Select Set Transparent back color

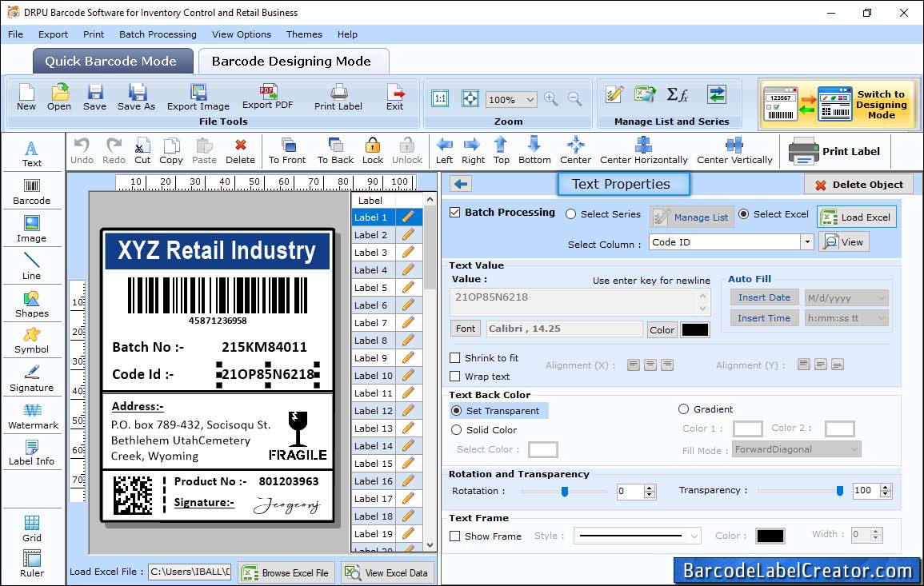tap(456, 410)
